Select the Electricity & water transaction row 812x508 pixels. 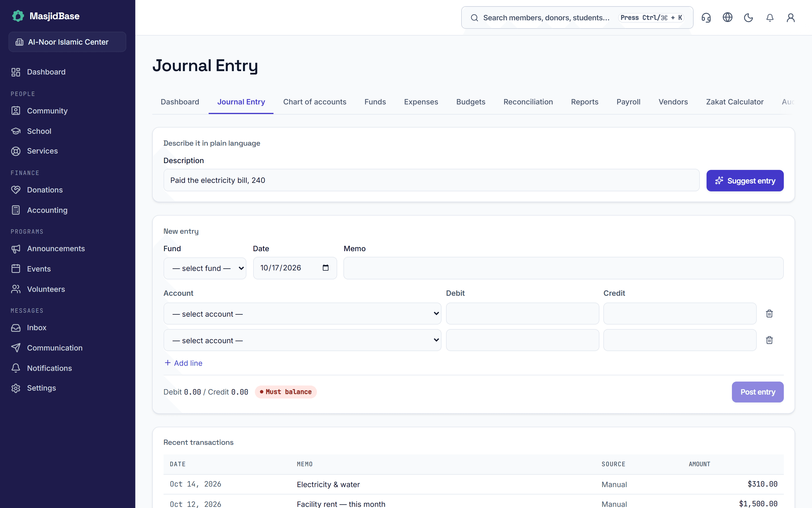pyautogui.click(x=473, y=484)
